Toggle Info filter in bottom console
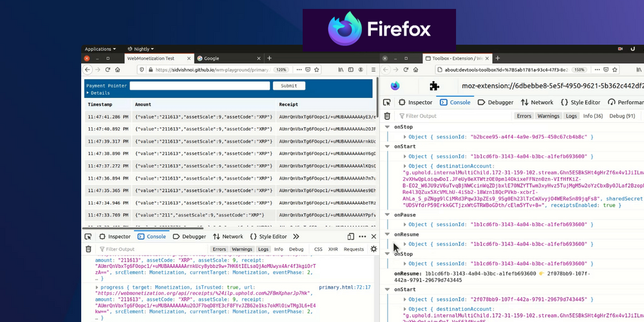 point(279,249)
